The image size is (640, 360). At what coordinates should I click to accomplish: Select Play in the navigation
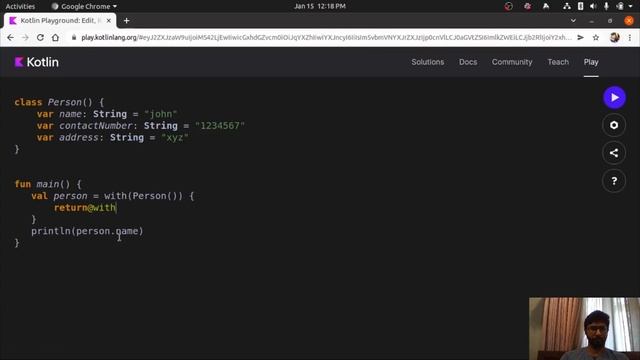591,62
